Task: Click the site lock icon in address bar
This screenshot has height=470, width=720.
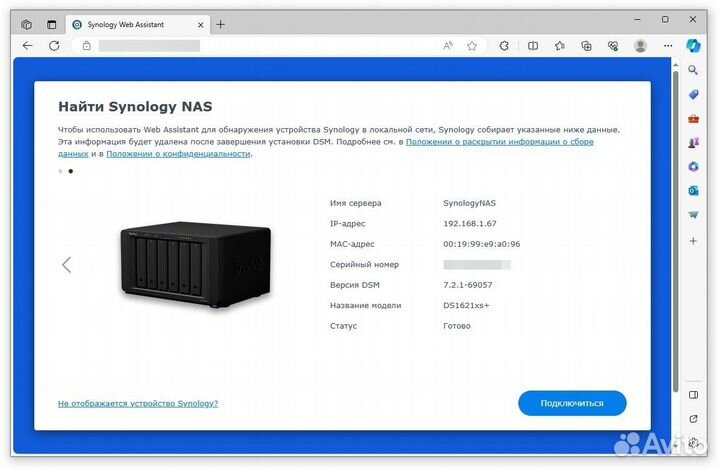Action: (86, 45)
